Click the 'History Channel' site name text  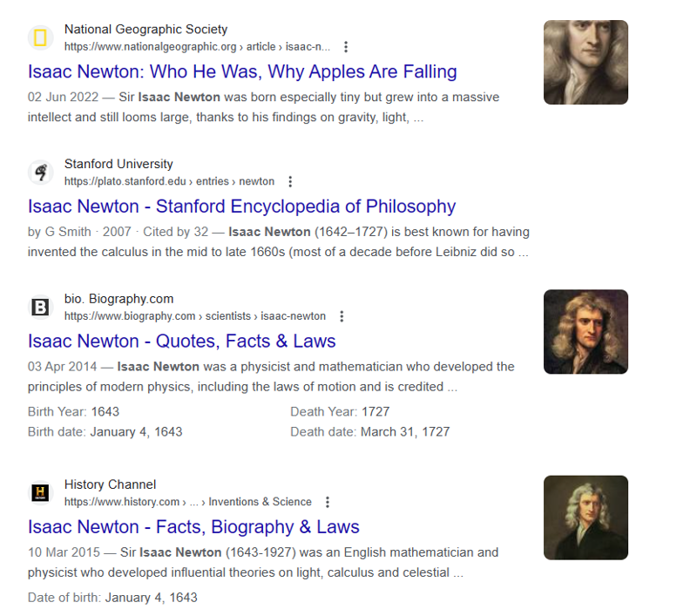pos(110,484)
